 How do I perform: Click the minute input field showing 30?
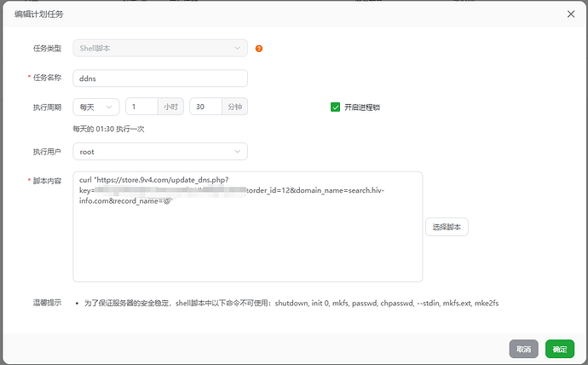(x=206, y=107)
